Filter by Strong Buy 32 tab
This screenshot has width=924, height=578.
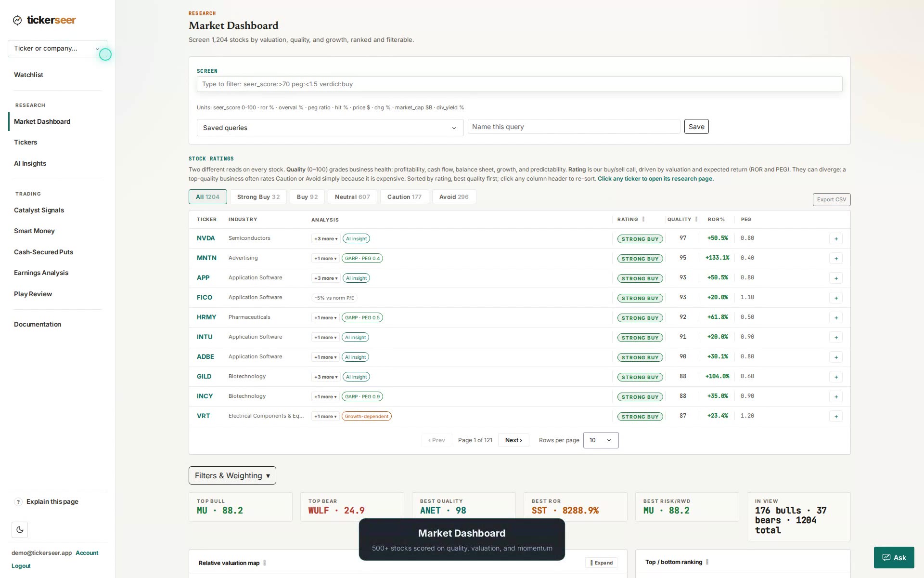(x=258, y=197)
